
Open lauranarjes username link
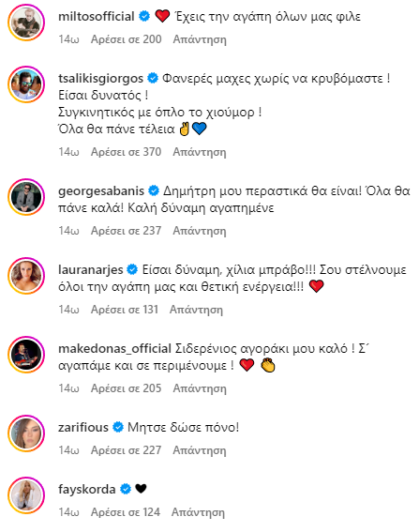(x=91, y=270)
